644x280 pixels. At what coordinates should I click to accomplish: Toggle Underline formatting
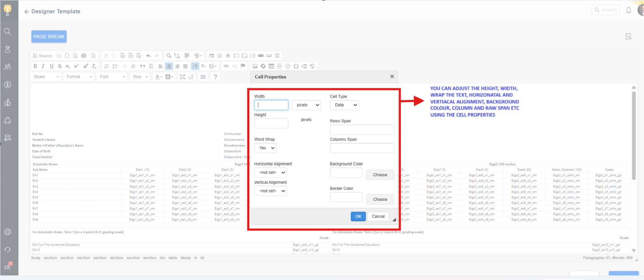pyautogui.click(x=52, y=66)
